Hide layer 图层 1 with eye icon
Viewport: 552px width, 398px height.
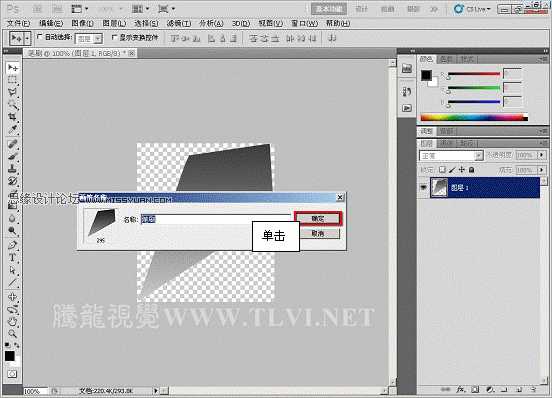coord(424,188)
